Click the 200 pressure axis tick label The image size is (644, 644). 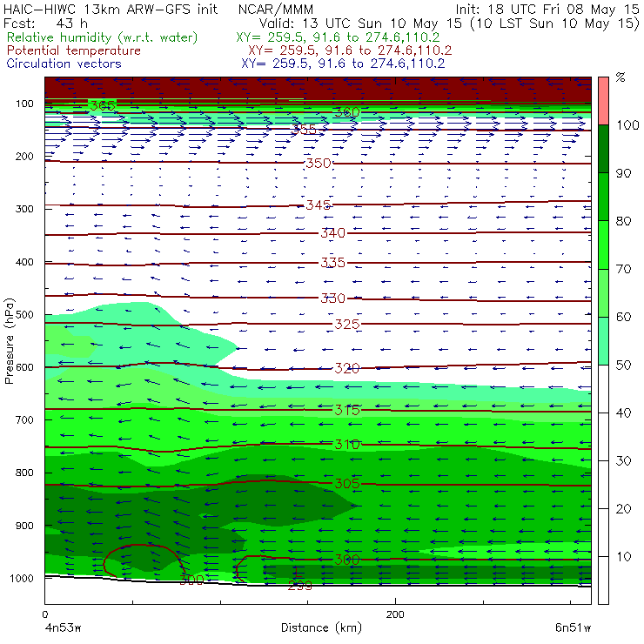click(24, 156)
